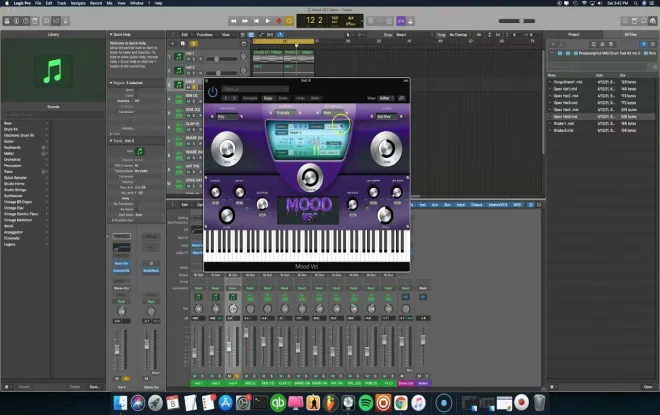Collapse the Quick Help disclosure triangle
The height and width of the screenshot is (415, 660).
coord(111,35)
